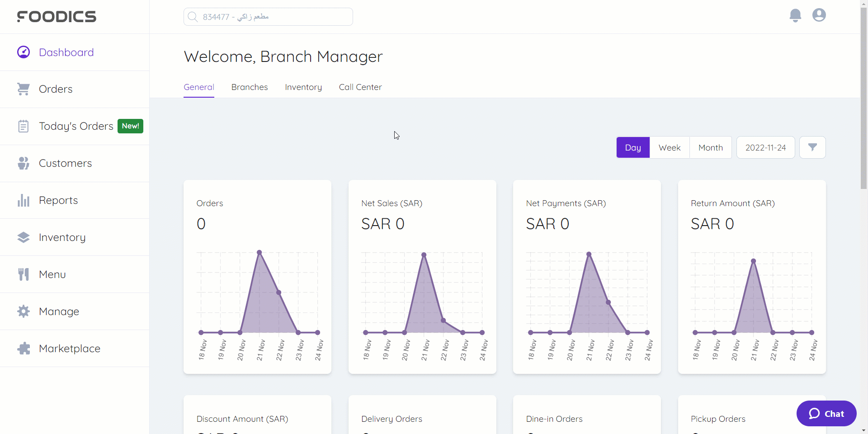Open the user profile avatar icon
The height and width of the screenshot is (434, 868).
coord(819,15)
